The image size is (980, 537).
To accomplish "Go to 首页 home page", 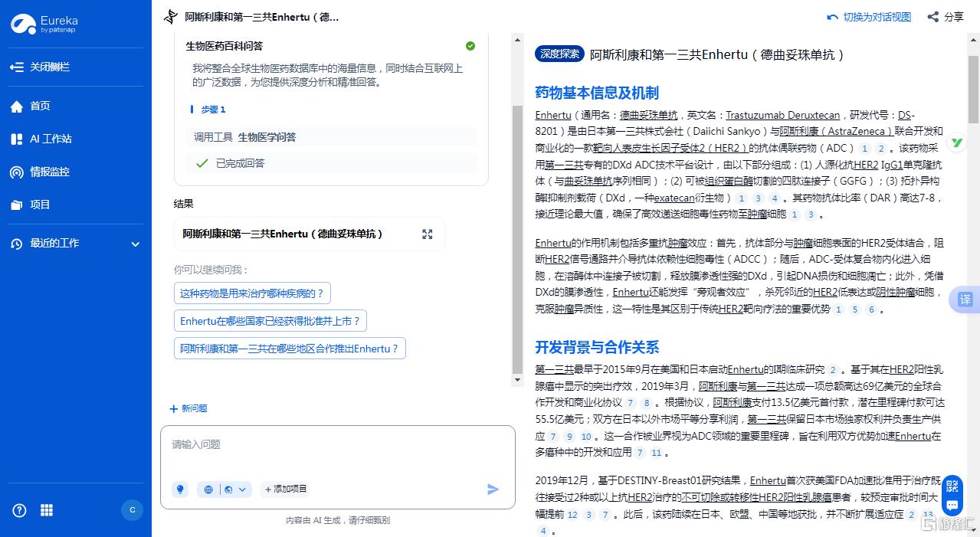I will point(31,106).
